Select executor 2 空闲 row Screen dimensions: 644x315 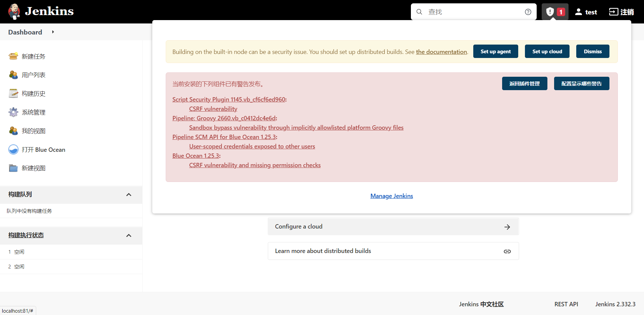[x=71, y=267]
